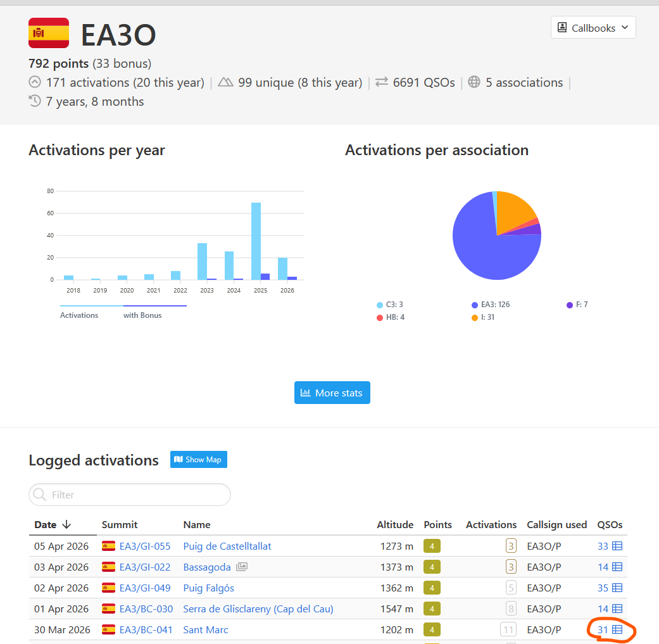This screenshot has width=659, height=644.
Task: Click the More stats button
Action: [x=332, y=393]
